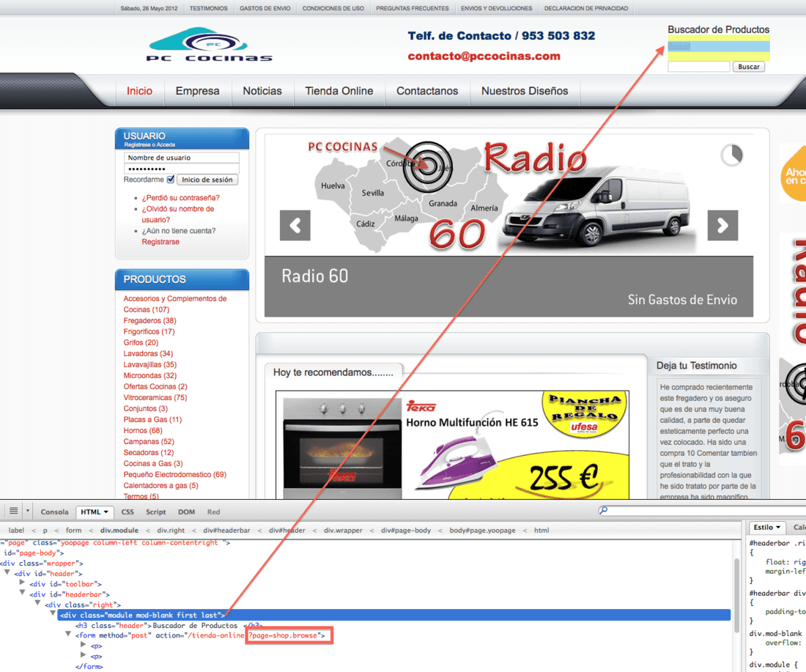Open the Grifos (20) category
The image size is (806, 672).
(141, 343)
